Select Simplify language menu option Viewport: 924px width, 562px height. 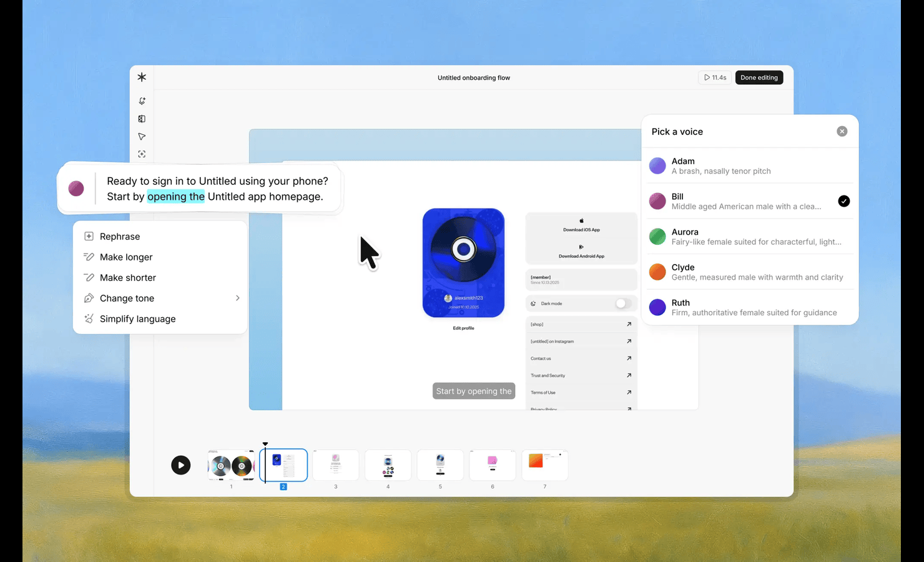coord(137,319)
